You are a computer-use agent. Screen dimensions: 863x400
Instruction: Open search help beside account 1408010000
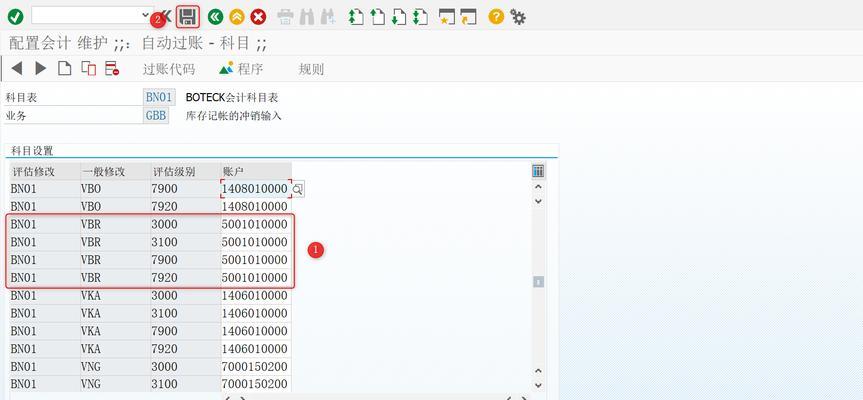coord(298,189)
